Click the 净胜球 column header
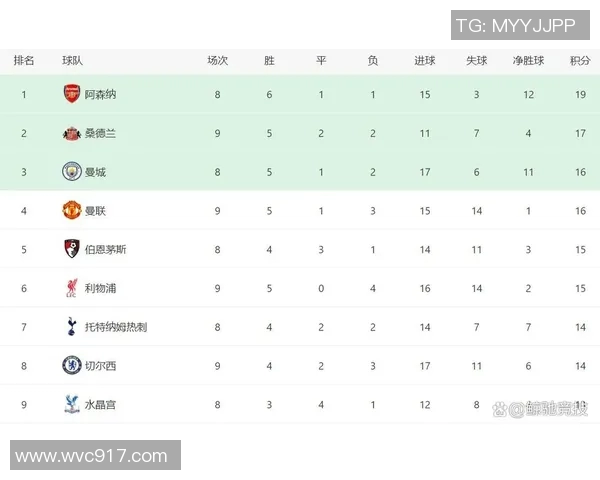Viewport: 600px width, 480px height. tap(528, 61)
